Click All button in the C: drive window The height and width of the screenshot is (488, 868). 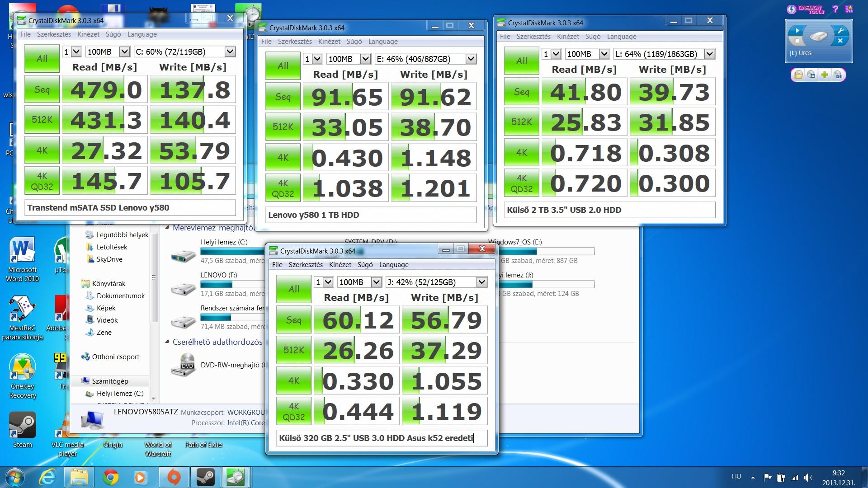pyautogui.click(x=42, y=59)
